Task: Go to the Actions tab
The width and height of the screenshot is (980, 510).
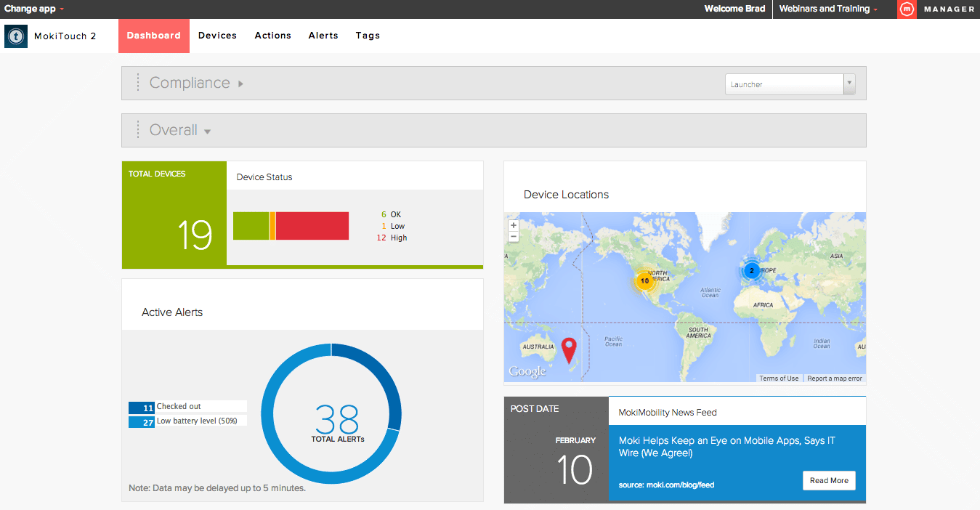Action: click(x=273, y=36)
